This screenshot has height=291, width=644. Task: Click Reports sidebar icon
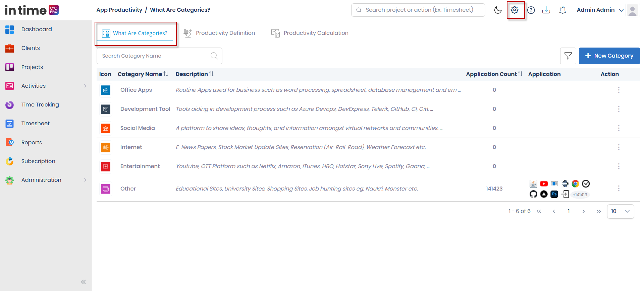point(10,142)
